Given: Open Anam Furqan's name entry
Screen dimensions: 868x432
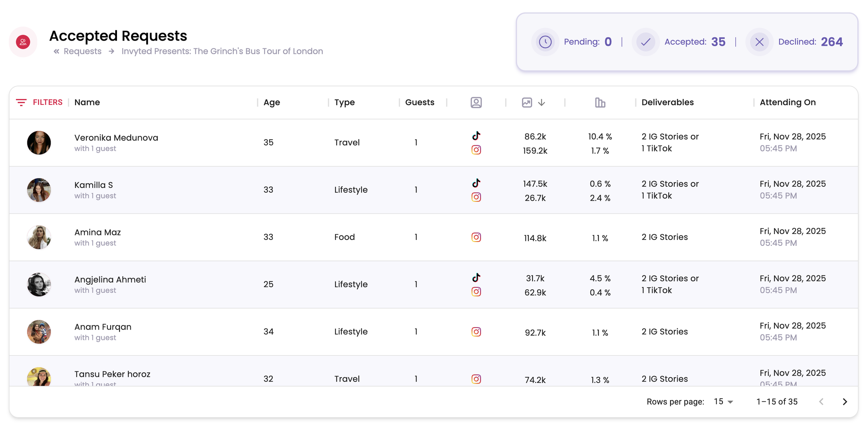Looking at the screenshot, I should [103, 327].
